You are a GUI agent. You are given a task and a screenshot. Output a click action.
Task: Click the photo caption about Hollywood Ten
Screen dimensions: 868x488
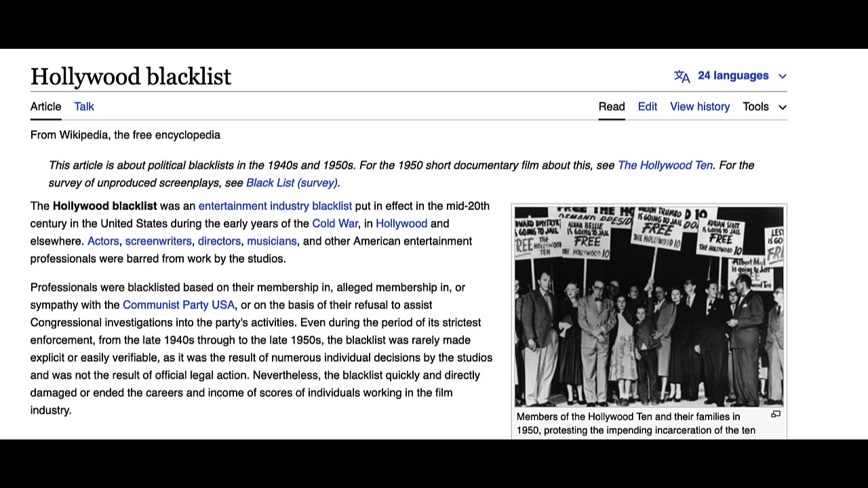click(636, 424)
